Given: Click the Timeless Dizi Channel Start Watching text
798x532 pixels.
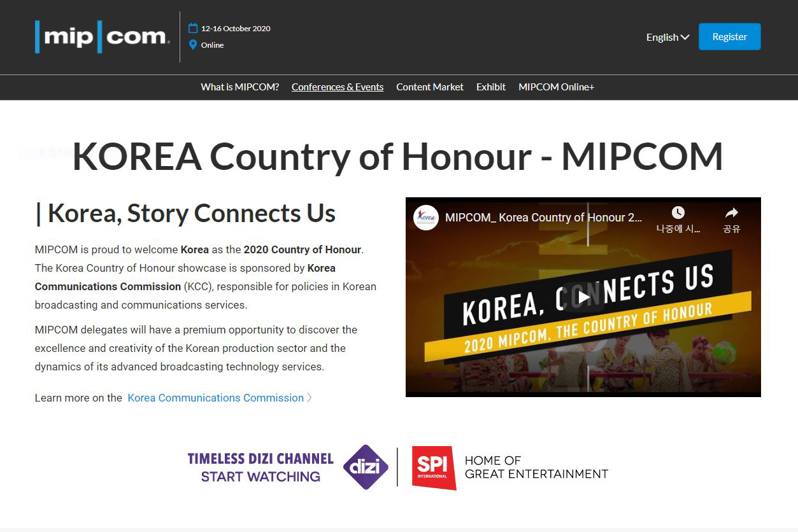Looking at the screenshot, I should tap(260, 467).
